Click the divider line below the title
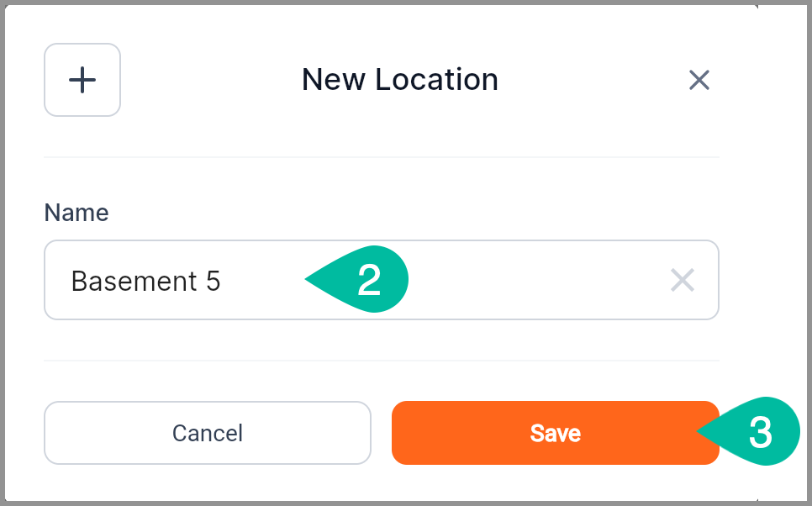This screenshot has height=506, width=812. pos(382,157)
